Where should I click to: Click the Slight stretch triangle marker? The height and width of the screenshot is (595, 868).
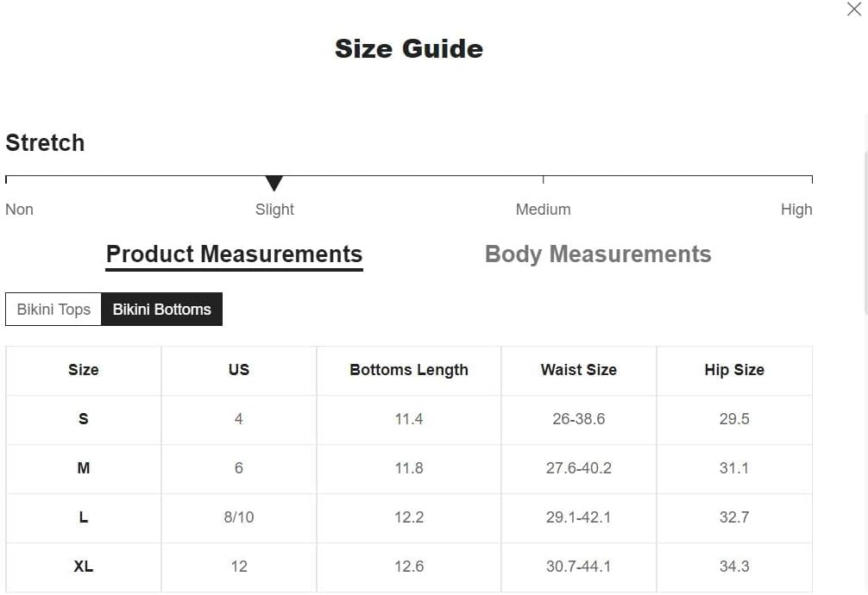pyautogui.click(x=274, y=183)
